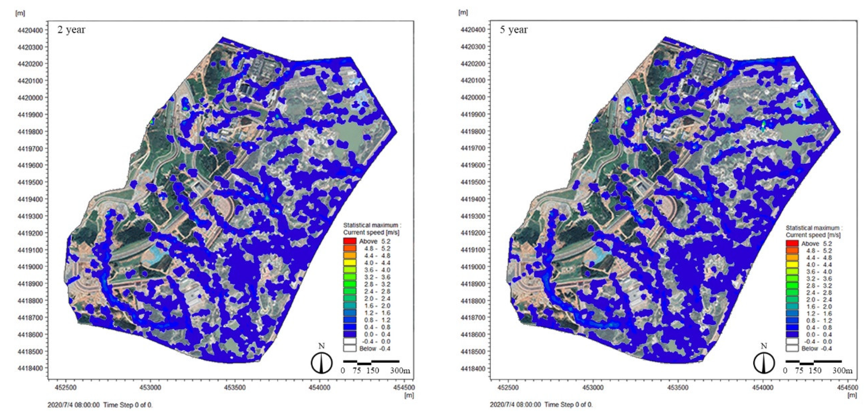Click the 300m scale bar on the 2 year map
The height and width of the screenshot is (419, 868).
pyautogui.click(x=371, y=362)
